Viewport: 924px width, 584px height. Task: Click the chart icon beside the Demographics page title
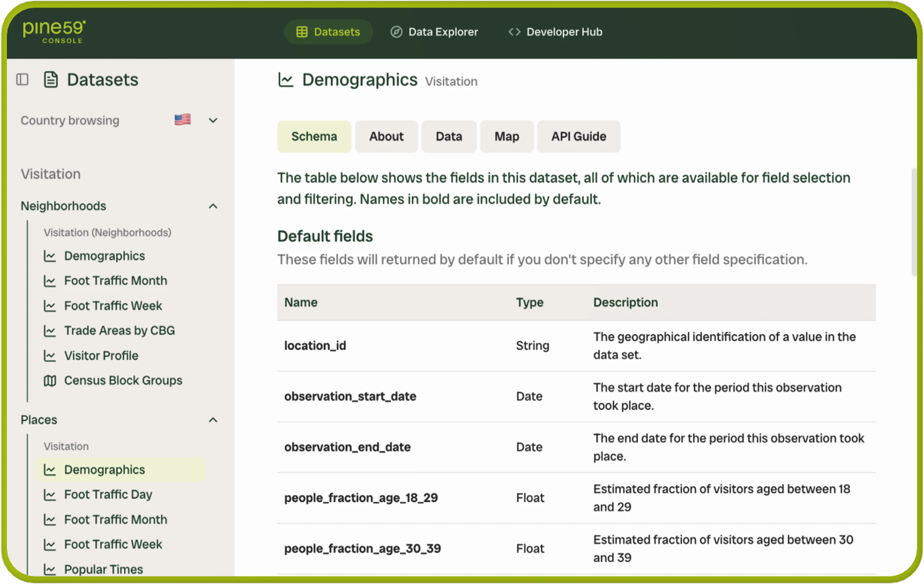[285, 80]
